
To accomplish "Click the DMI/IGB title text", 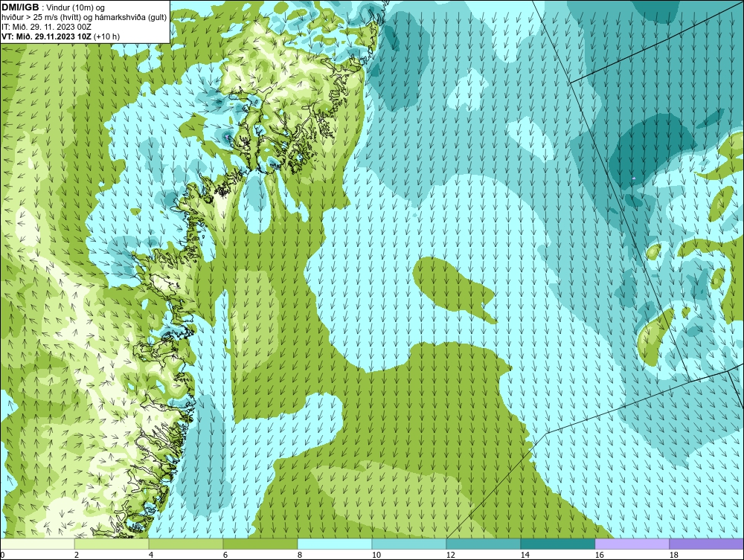I will tap(20, 7).
